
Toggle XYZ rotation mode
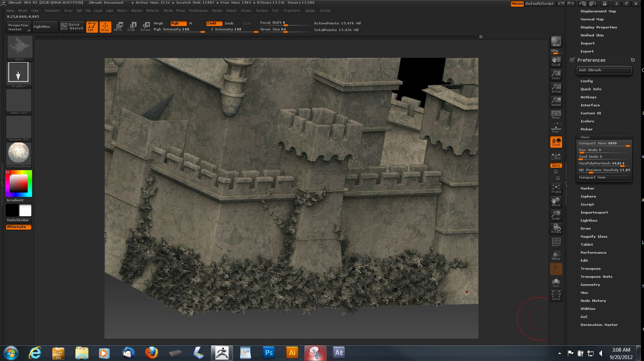coord(556,165)
